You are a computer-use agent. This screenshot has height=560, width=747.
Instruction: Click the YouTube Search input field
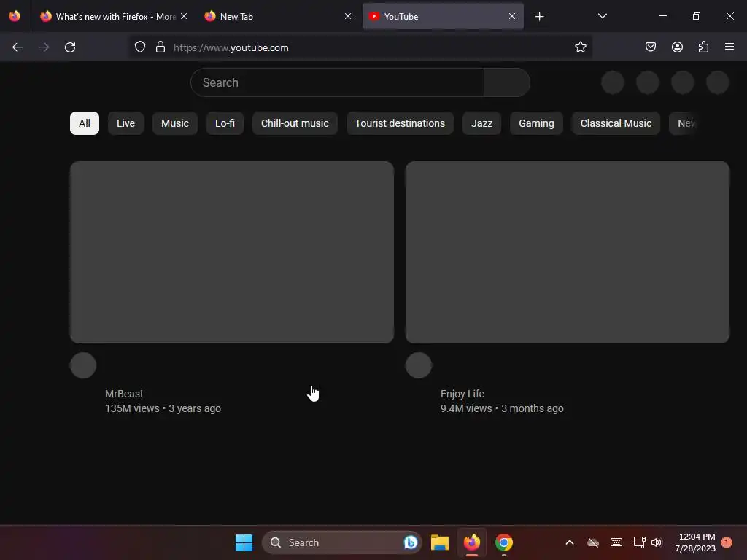pos(337,82)
